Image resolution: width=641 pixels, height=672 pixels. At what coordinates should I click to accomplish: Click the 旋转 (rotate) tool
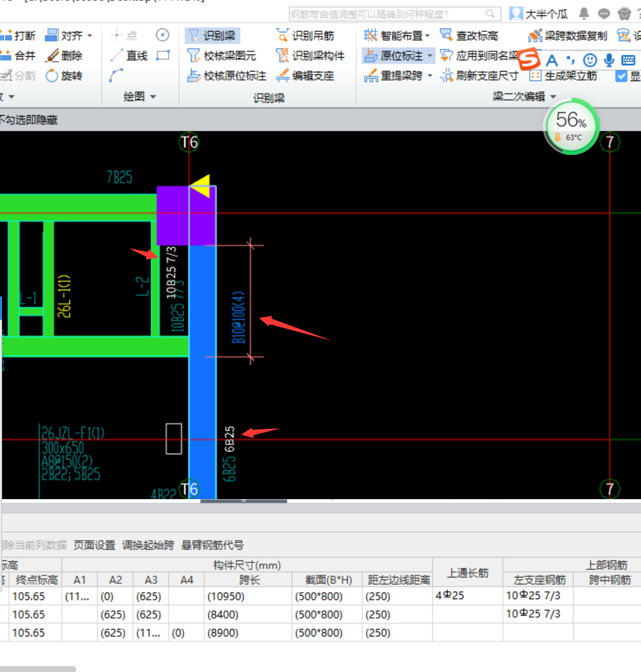[64, 76]
